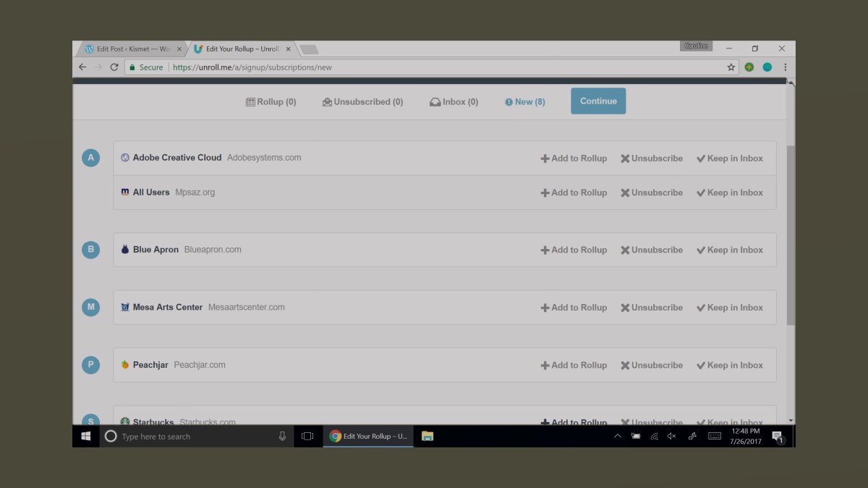Viewport: 868px width, 488px height.
Task: Open the Caroline profile menu
Action: click(696, 45)
